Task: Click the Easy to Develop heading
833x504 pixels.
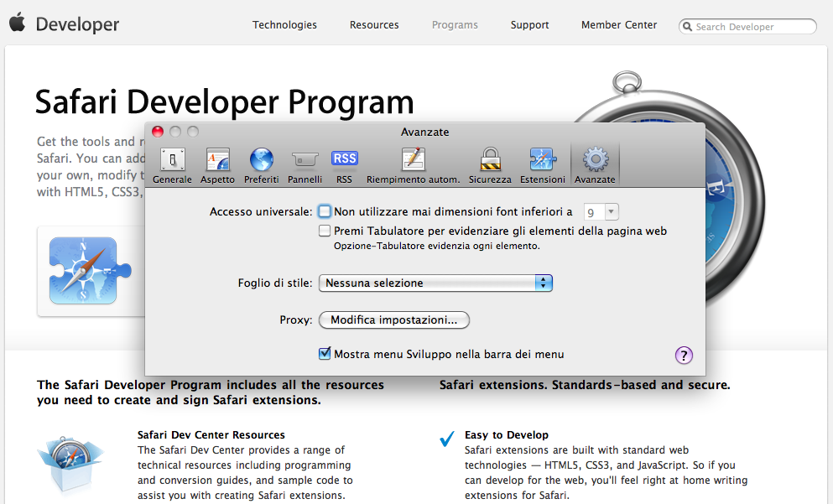Action: pyautogui.click(x=507, y=435)
